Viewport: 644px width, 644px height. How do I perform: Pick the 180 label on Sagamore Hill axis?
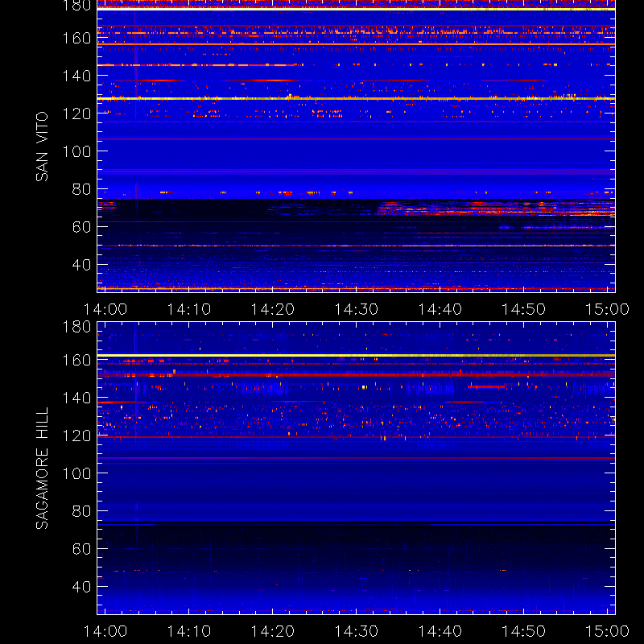[x=76, y=327]
